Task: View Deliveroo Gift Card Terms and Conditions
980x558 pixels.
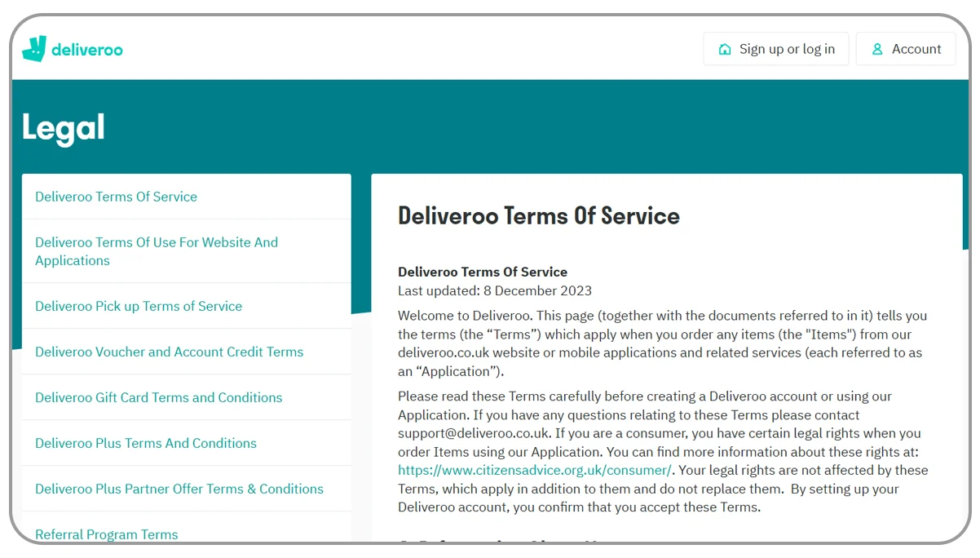Action: pyautogui.click(x=158, y=397)
